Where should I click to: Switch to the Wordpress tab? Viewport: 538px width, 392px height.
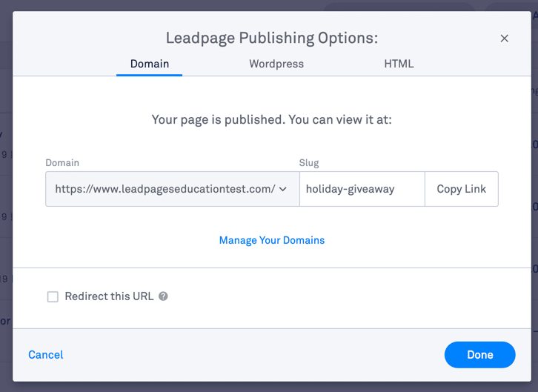[276, 64]
